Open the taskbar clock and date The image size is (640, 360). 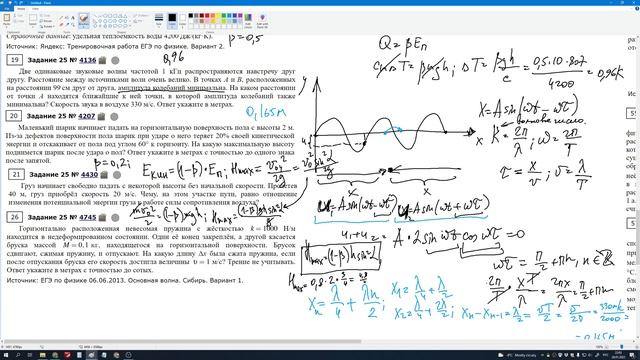618,356
